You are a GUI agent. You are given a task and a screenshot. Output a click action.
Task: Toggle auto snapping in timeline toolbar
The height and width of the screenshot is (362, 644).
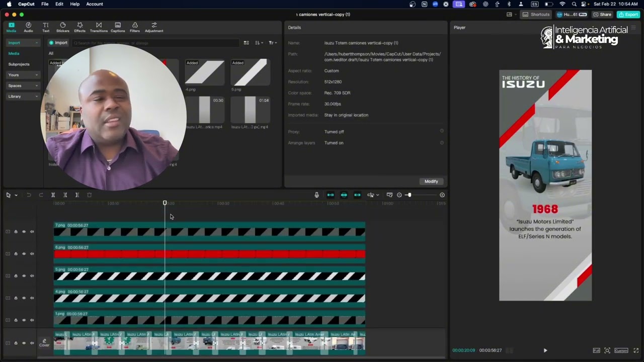tap(344, 195)
